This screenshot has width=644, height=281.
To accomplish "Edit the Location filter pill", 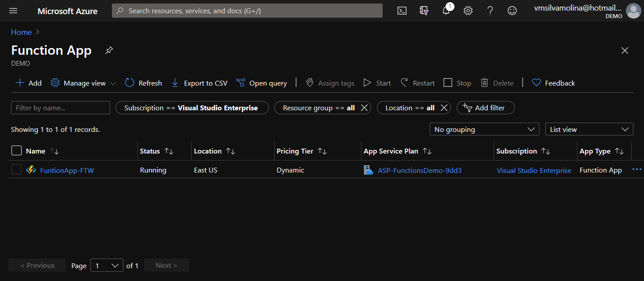I will click(x=409, y=108).
